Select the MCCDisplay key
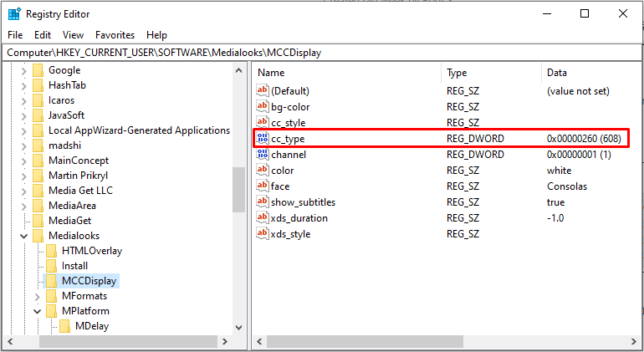The width and height of the screenshot is (644, 352). point(89,281)
